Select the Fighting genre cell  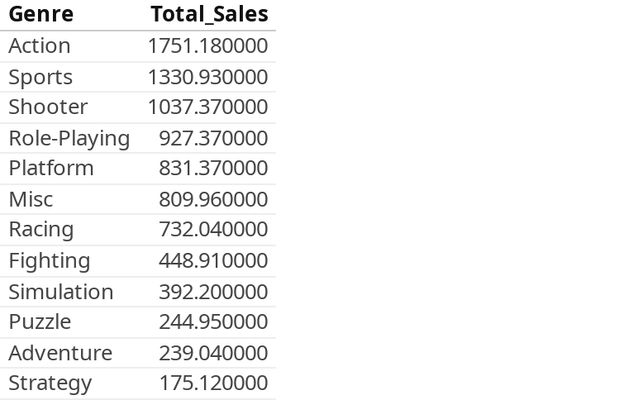click(x=49, y=261)
